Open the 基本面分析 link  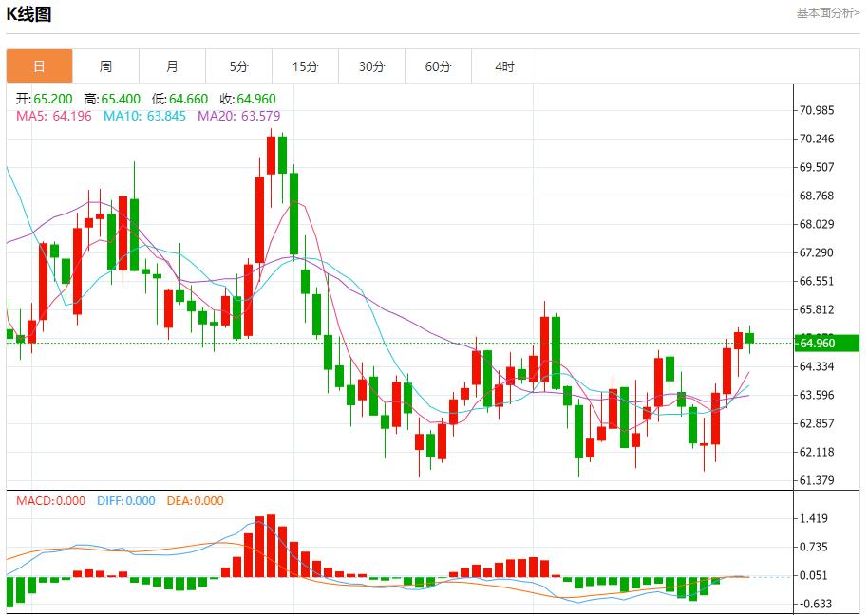[x=827, y=13]
